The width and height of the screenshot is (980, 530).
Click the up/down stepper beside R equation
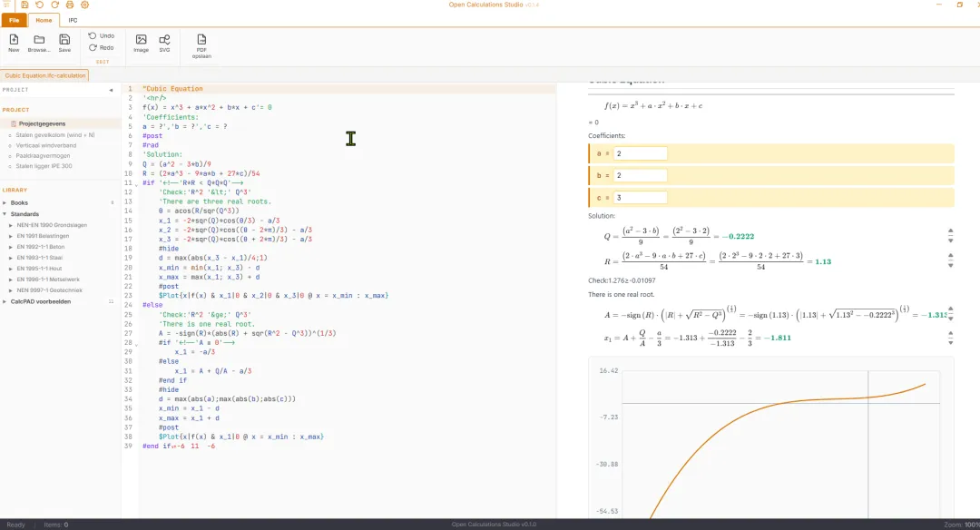pos(951,260)
